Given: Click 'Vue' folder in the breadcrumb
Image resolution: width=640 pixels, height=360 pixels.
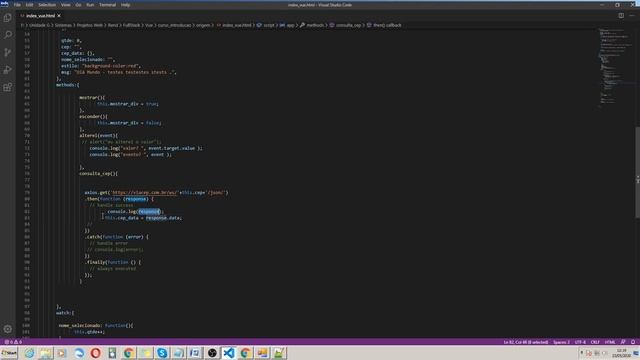Looking at the screenshot, I should pyautogui.click(x=149, y=25).
